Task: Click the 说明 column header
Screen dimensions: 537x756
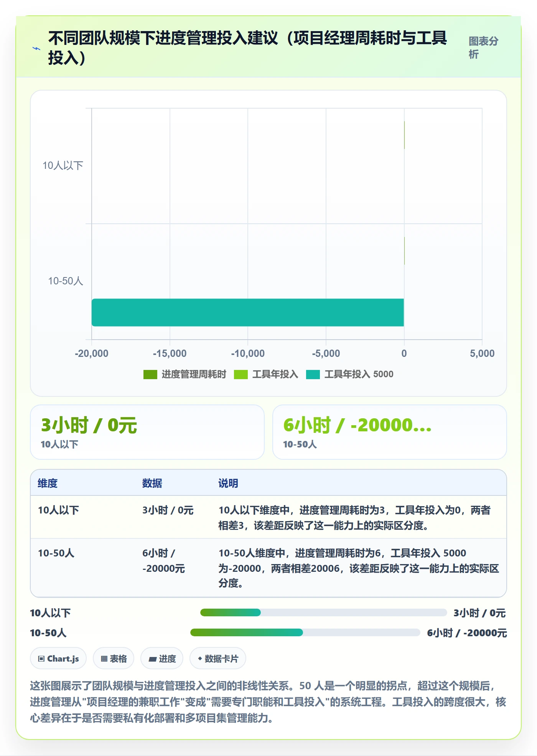Action: pos(228,483)
